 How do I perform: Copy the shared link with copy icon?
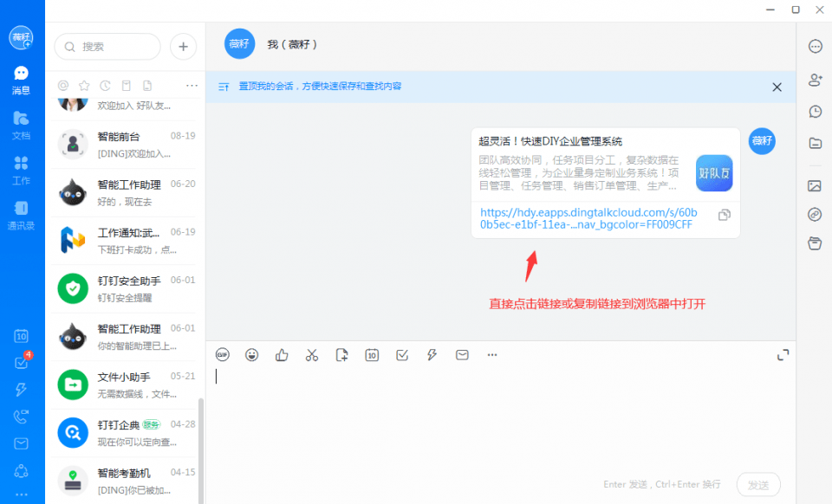pos(725,215)
